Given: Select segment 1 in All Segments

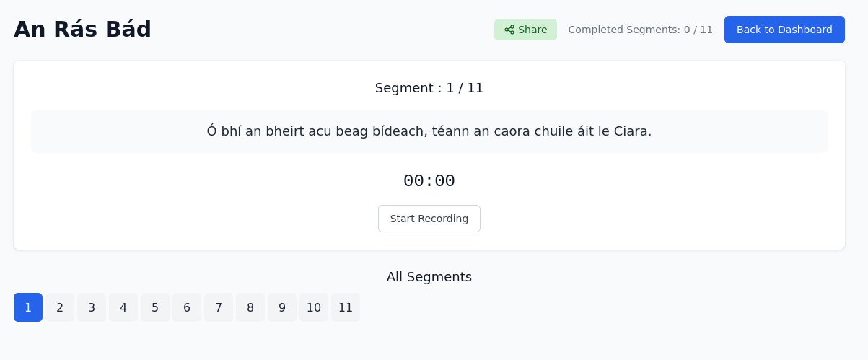Looking at the screenshot, I should (x=28, y=307).
